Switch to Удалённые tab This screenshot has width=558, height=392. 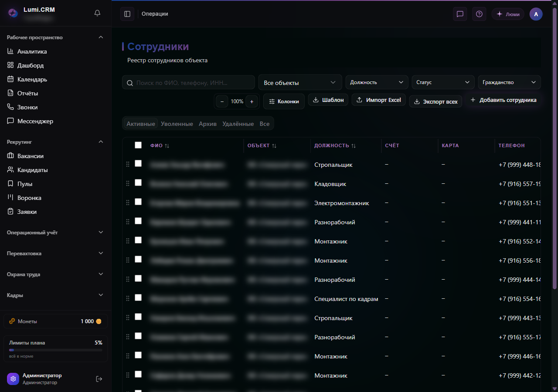pos(238,124)
